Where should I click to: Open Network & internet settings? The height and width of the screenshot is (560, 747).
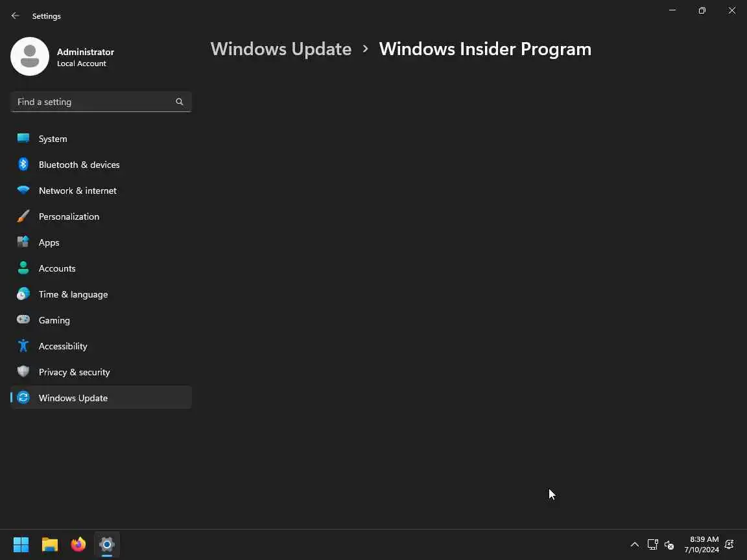(78, 191)
